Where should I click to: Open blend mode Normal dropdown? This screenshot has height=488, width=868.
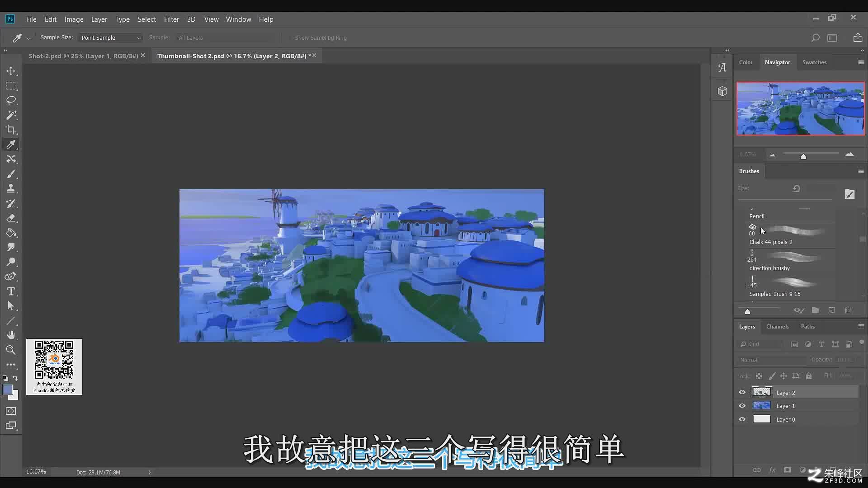click(771, 360)
